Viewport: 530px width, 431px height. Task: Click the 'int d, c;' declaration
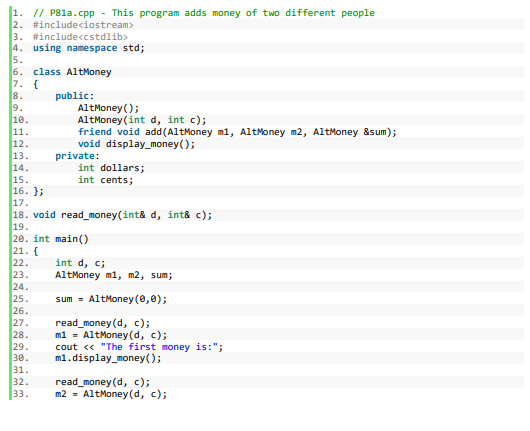80,263
